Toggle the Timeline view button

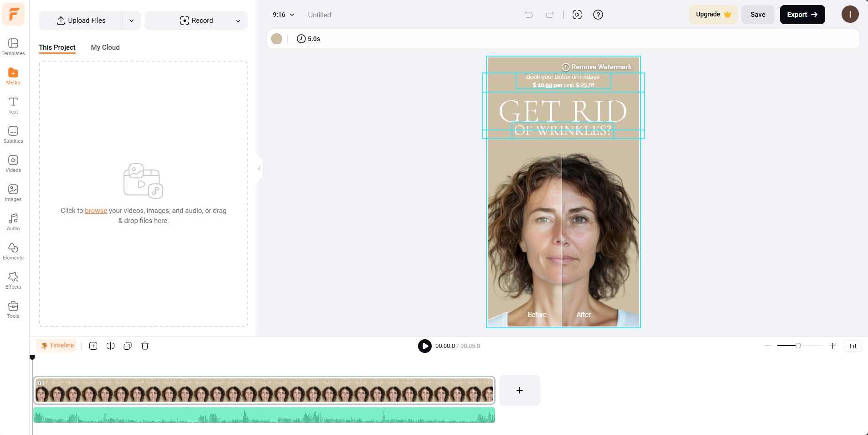coord(57,346)
